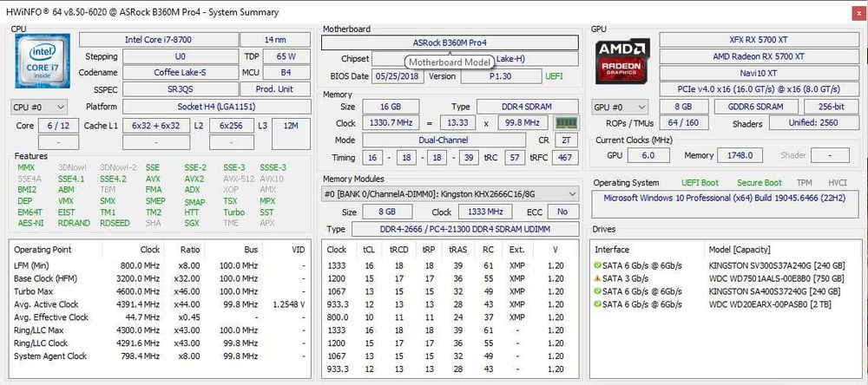Screen dimensions: 868x385
Task: Click the ASRock B360M Pro4 motherboard field
Action: [x=450, y=42]
